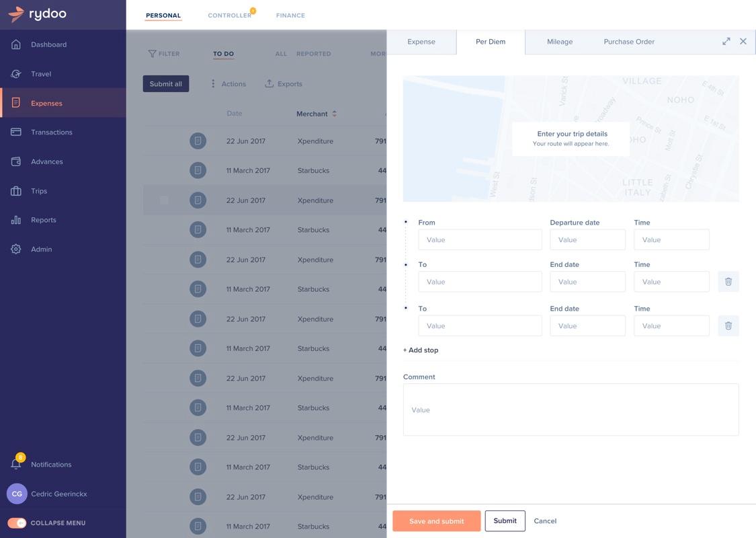Click the Advances wallet icon

[16, 161]
